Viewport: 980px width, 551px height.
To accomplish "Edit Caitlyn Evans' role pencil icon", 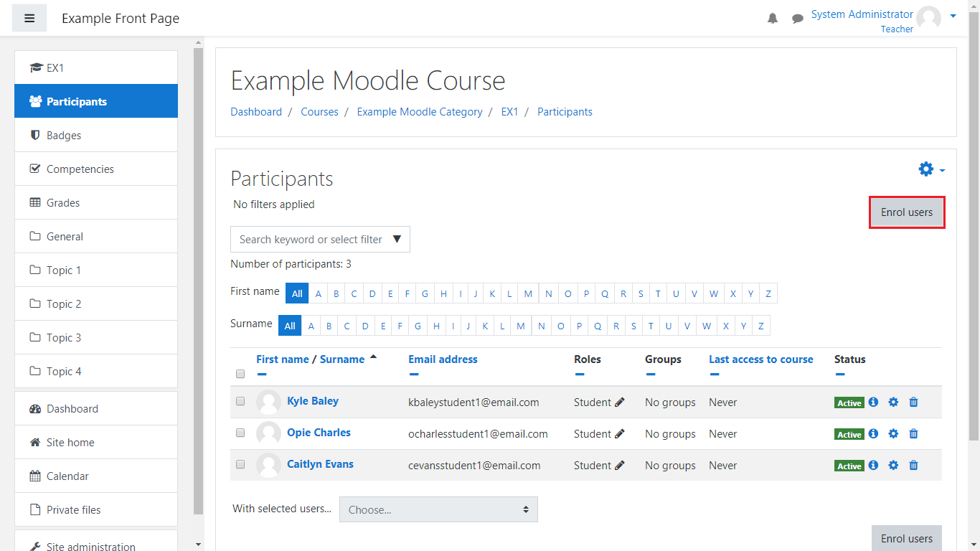I will point(620,466).
